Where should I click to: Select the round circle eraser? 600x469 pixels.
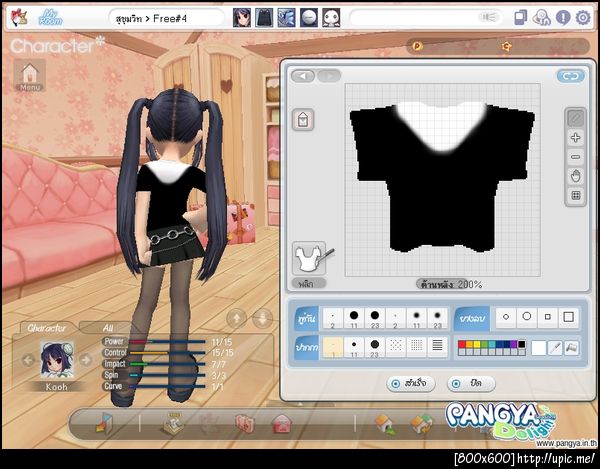pyautogui.click(x=527, y=317)
